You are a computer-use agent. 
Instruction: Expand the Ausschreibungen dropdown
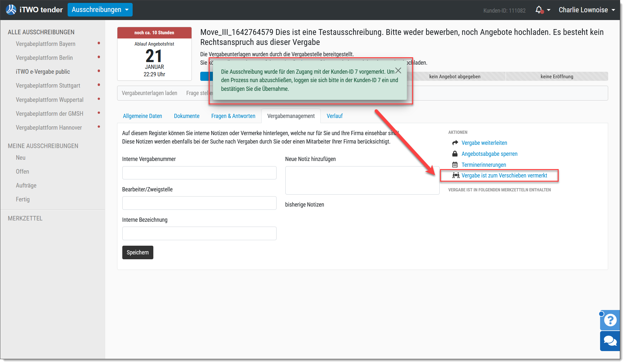pos(100,10)
